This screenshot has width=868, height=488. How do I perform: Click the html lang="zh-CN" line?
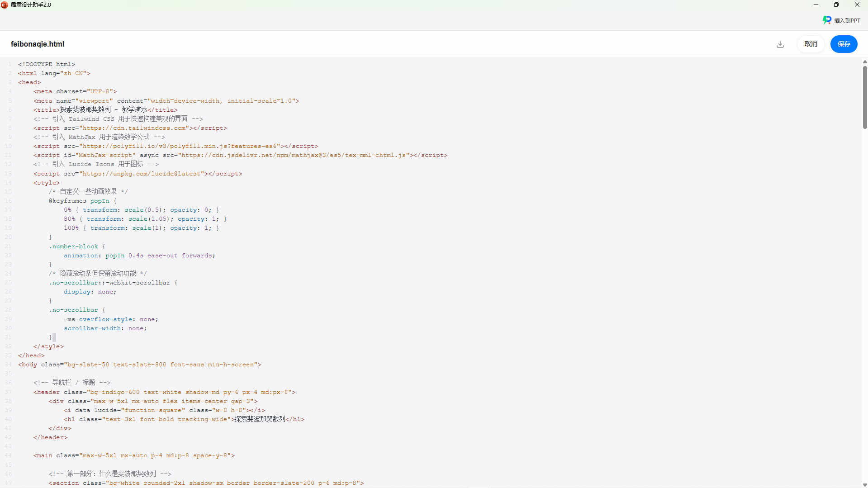pos(54,73)
